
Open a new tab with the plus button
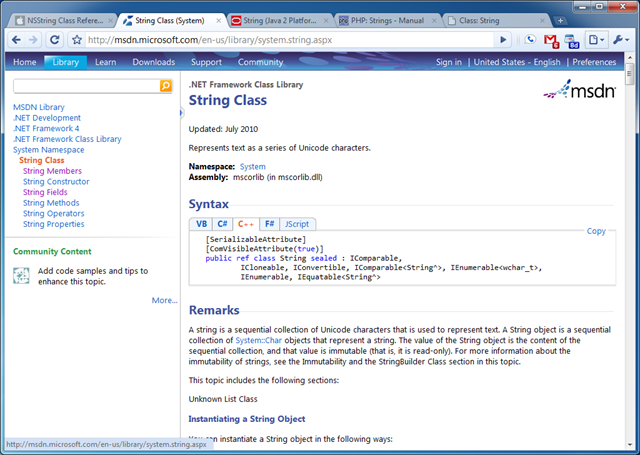560,20
